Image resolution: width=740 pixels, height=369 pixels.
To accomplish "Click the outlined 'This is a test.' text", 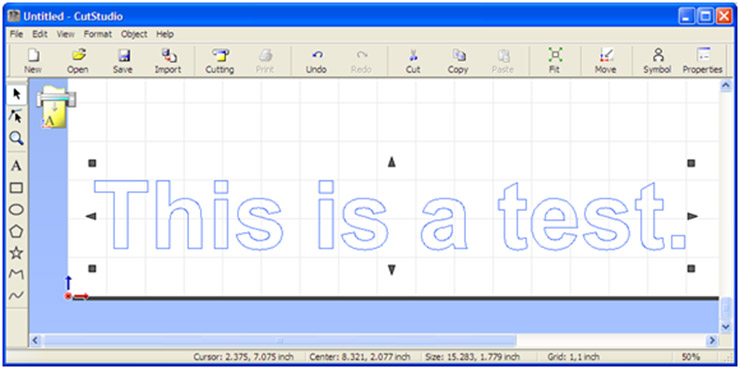I will (390, 215).
